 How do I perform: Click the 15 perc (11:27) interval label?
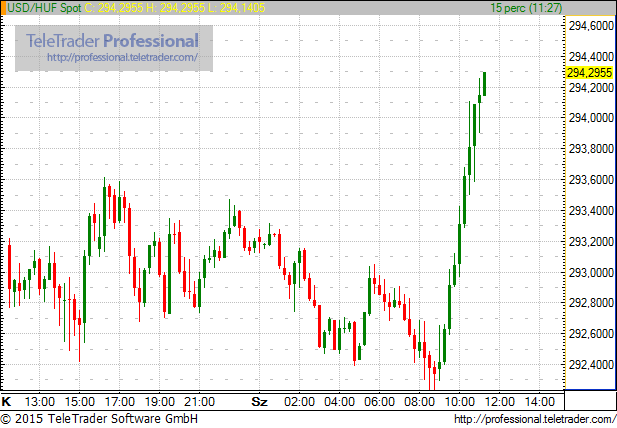tap(526, 7)
